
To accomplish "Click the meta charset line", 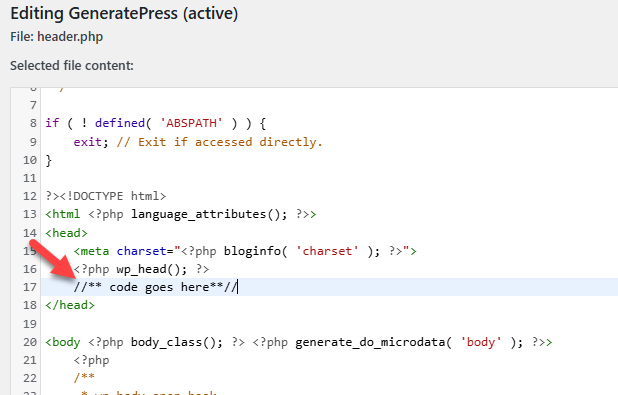I will [245, 251].
